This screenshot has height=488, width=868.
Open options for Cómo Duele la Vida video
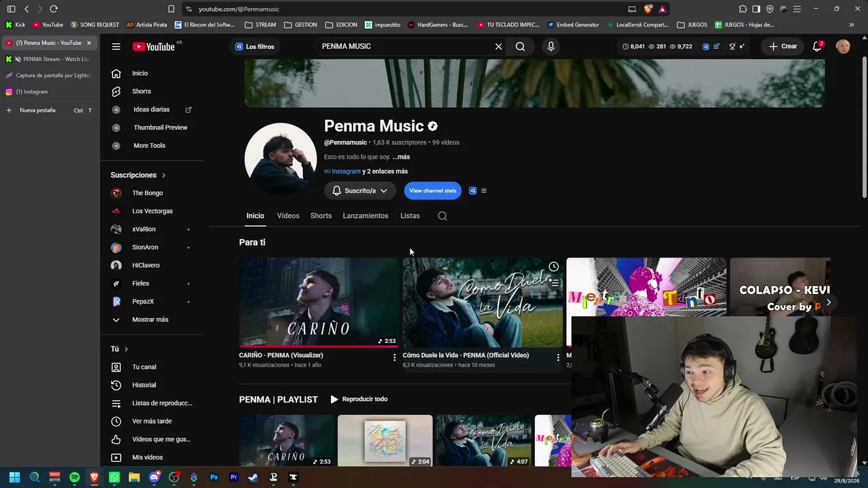pos(558,357)
